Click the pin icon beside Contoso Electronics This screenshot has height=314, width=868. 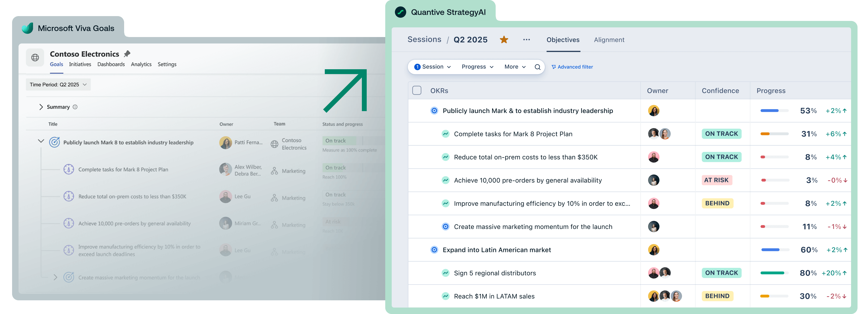coord(127,54)
